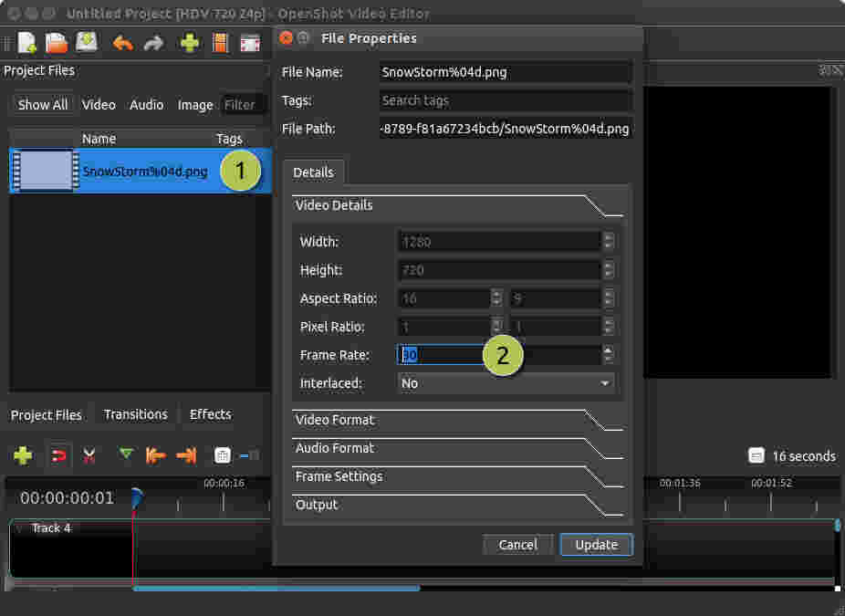The height and width of the screenshot is (616, 845).
Task: Click in the Search tags field
Action: click(506, 100)
